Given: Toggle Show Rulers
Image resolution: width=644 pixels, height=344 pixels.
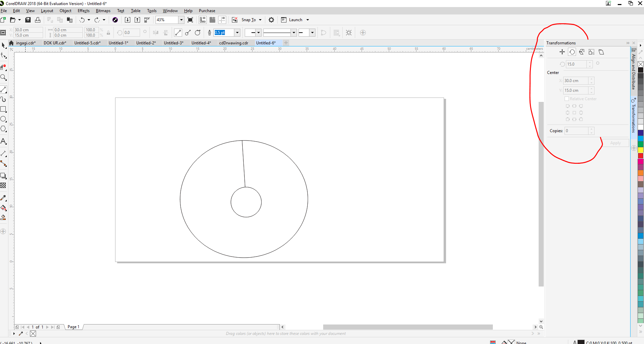Looking at the screenshot, I should click(x=203, y=20).
